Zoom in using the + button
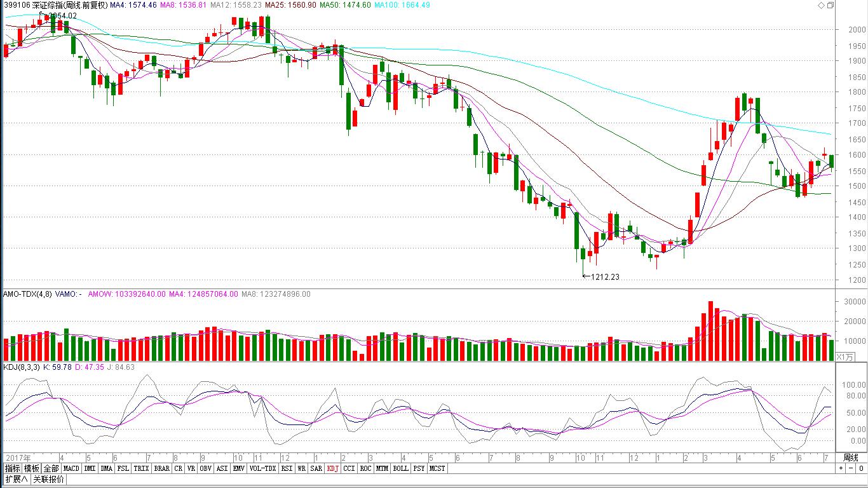868x488 pixels. (841, 468)
